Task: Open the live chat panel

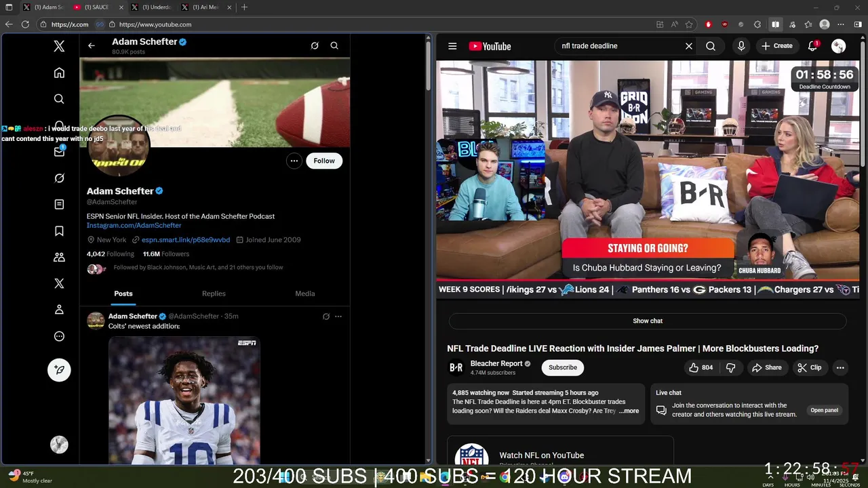Action: point(825,410)
